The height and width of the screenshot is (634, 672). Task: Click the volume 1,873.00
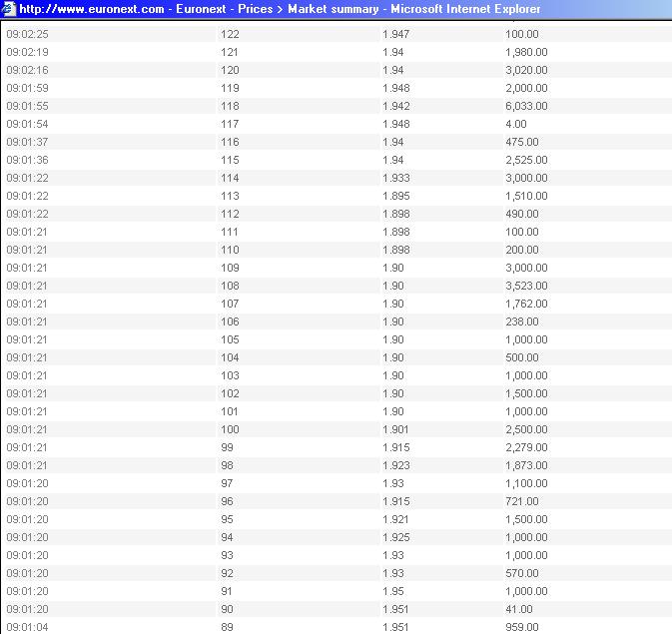coord(526,466)
